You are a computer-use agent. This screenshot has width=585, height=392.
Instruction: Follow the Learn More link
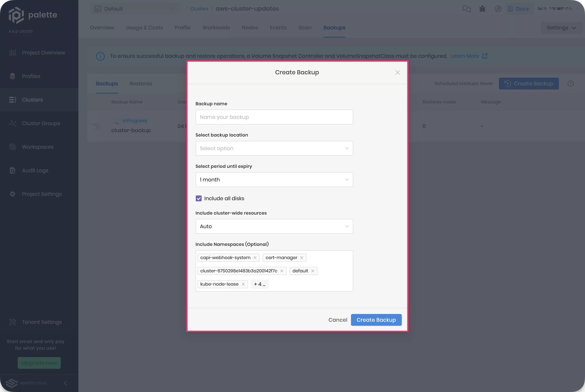tap(465, 56)
